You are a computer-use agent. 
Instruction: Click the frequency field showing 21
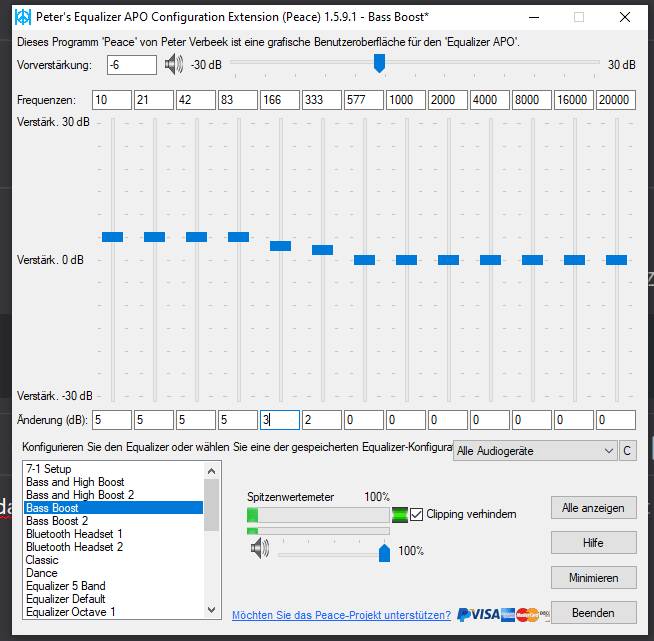(154, 100)
